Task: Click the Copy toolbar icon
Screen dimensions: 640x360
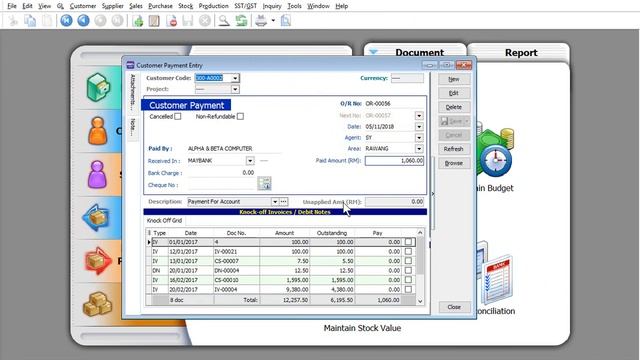Action: (x=30, y=20)
